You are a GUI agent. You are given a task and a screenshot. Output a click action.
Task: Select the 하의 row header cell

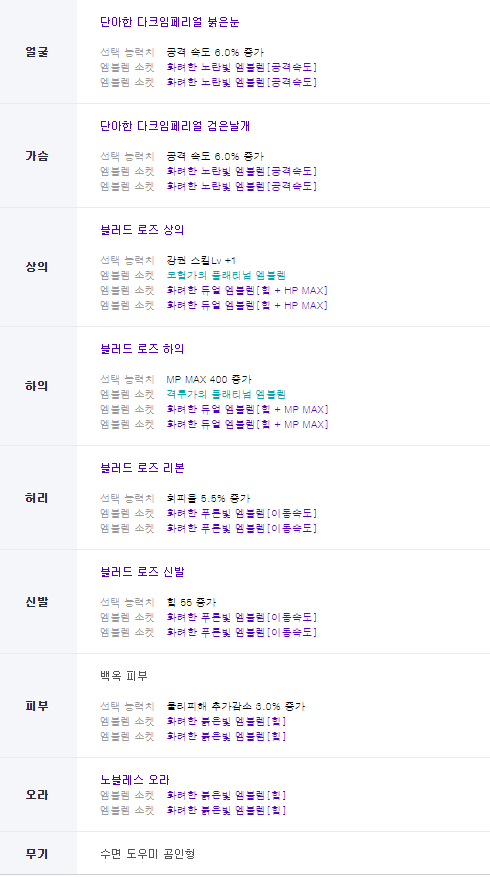click(x=38, y=386)
